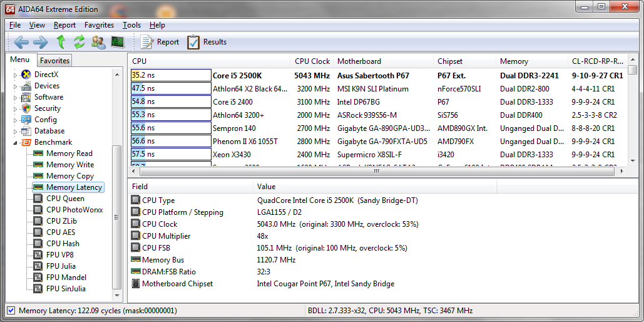Open the users icon in toolbar
The width and height of the screenshot is (644, 322).
tap(99, 41)
